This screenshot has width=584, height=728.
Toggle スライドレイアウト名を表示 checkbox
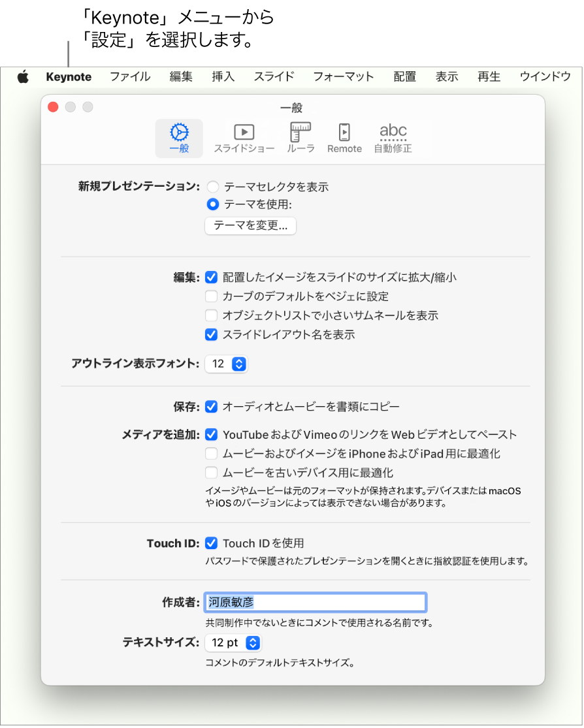(212, 334)
